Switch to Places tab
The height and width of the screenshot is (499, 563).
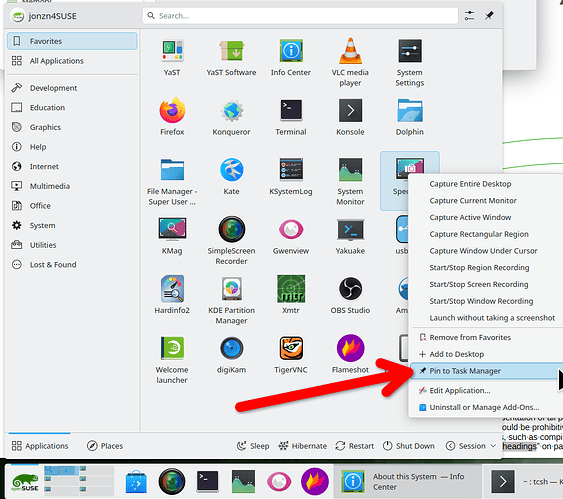click(x=105, y=446)
